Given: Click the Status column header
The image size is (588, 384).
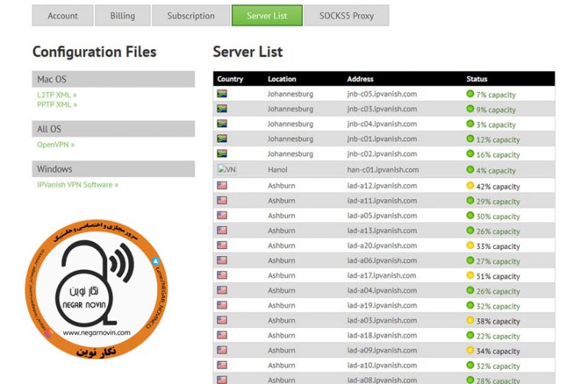Looking at the screenshot, I should (x=477, y=79).
